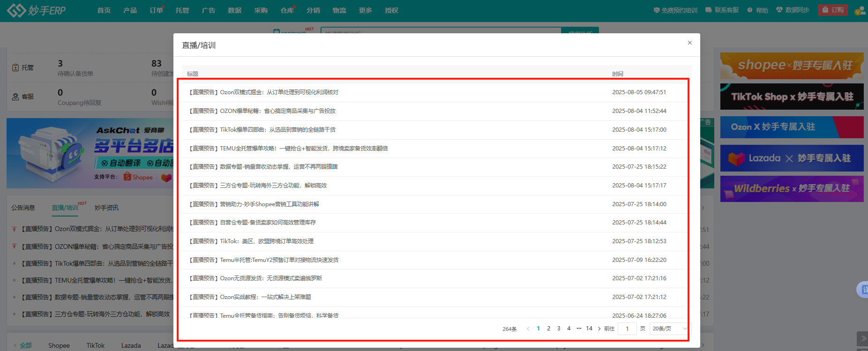
Task: Open the 仓库 menu in top navigation
Action: (x=287, y=10)
